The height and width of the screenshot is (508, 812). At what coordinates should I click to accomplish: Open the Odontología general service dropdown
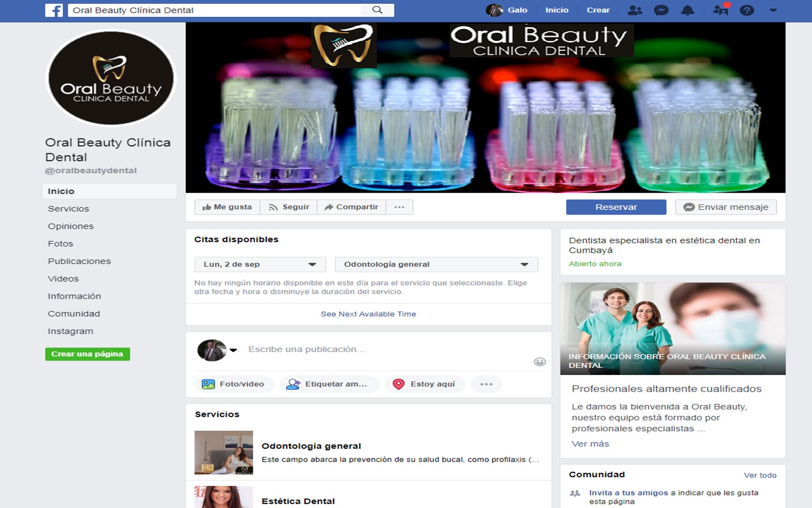tap(436, 264)
